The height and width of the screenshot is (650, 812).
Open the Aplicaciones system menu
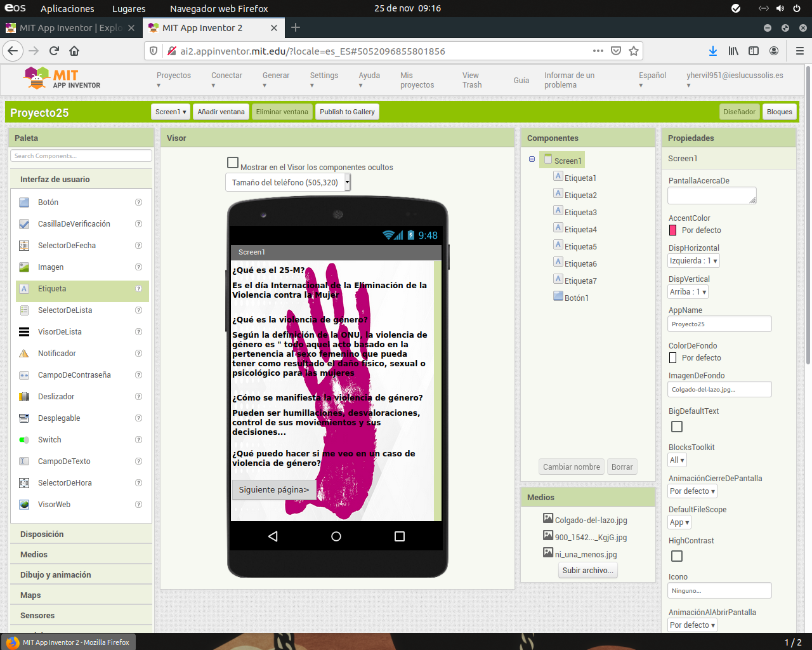click(x=67, y=9)
